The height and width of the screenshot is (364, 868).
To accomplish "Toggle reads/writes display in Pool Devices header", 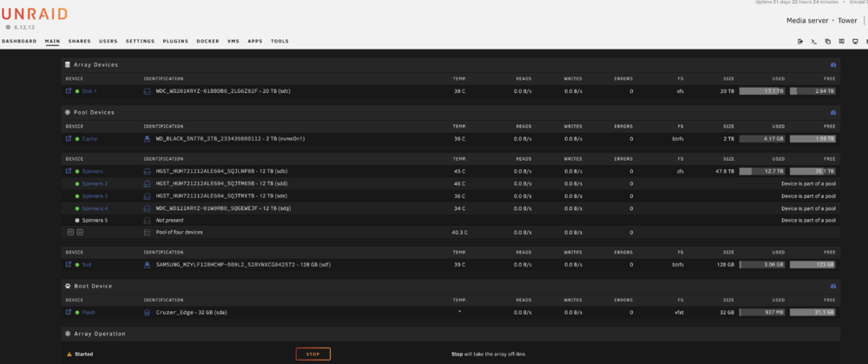I will pos(833,112).
